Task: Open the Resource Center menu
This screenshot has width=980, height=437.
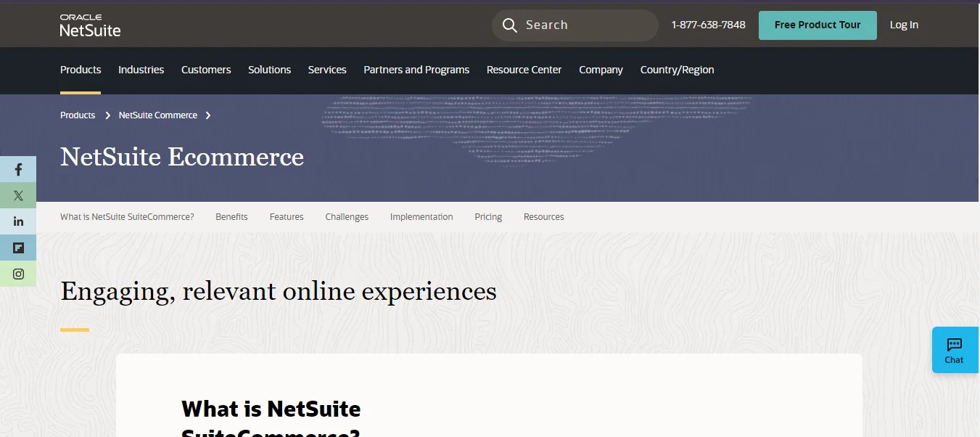Action: (x=524, y=70)
